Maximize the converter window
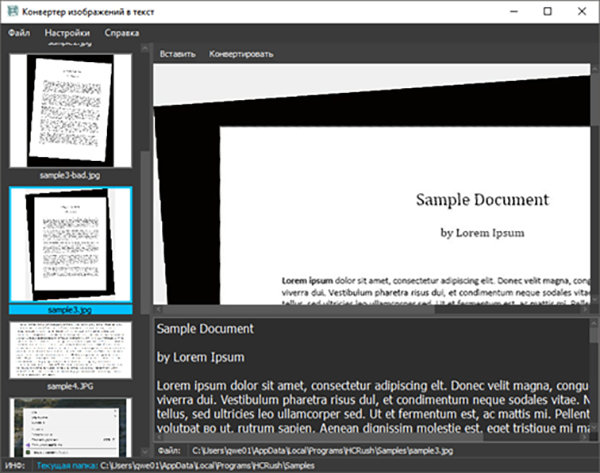This screenshot has width=600, height=473. click(548, 11)
